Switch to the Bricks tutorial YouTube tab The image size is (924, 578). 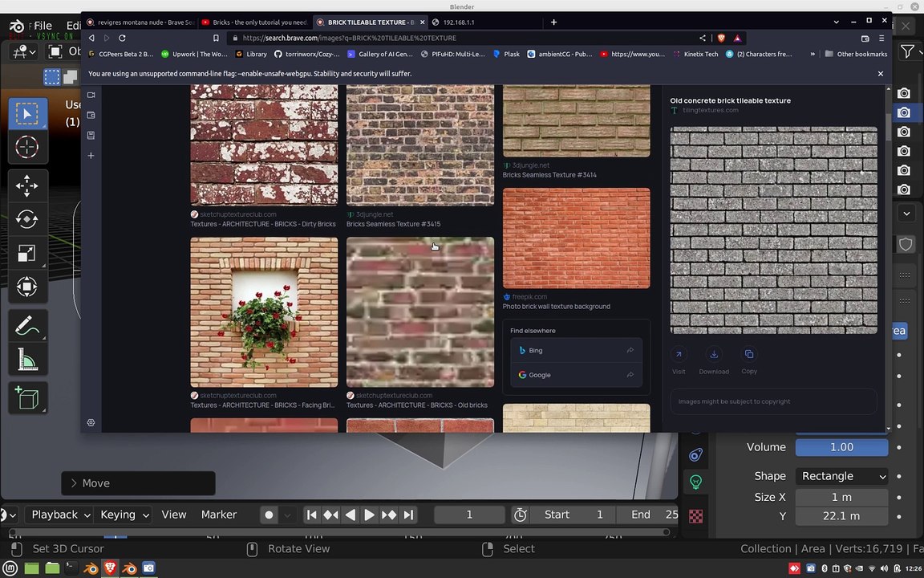(x=254, y=22)
